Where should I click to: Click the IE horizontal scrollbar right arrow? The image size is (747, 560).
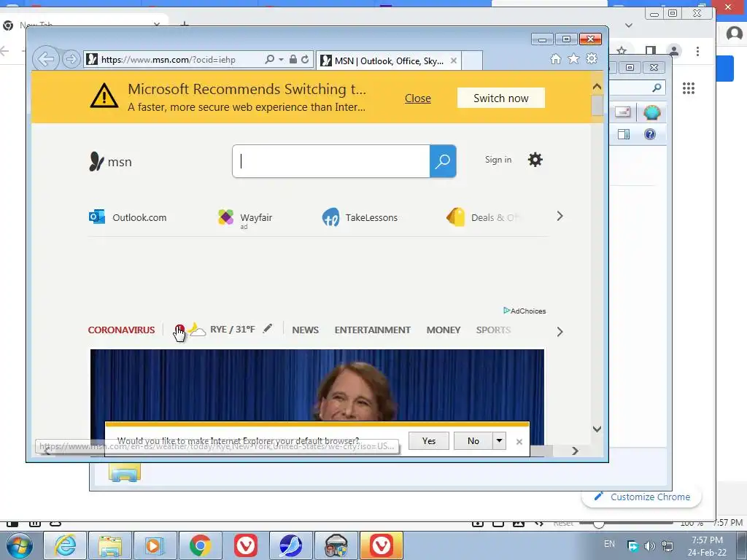coord(575,451)
